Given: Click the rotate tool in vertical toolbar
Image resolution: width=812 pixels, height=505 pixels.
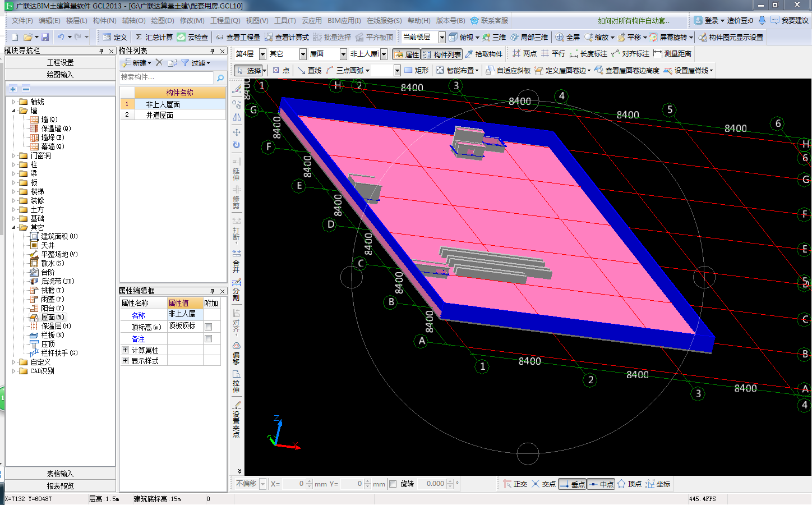Looking at the screenshot, I should (x=237, y=145).
